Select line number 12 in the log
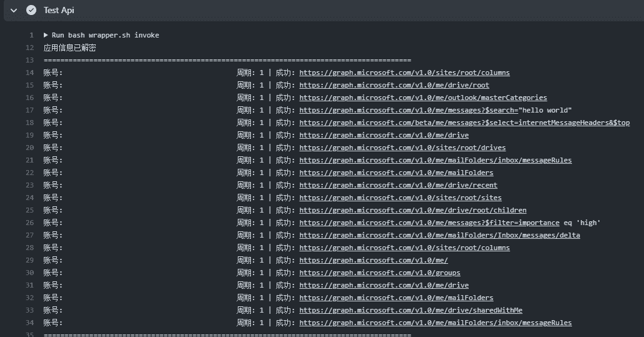This screenshot has width=644, height=337. pyautogui.click(x=29, y=48)
